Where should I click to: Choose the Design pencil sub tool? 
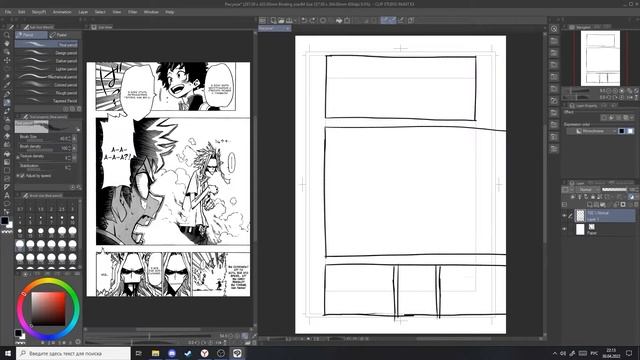[46, 53]
